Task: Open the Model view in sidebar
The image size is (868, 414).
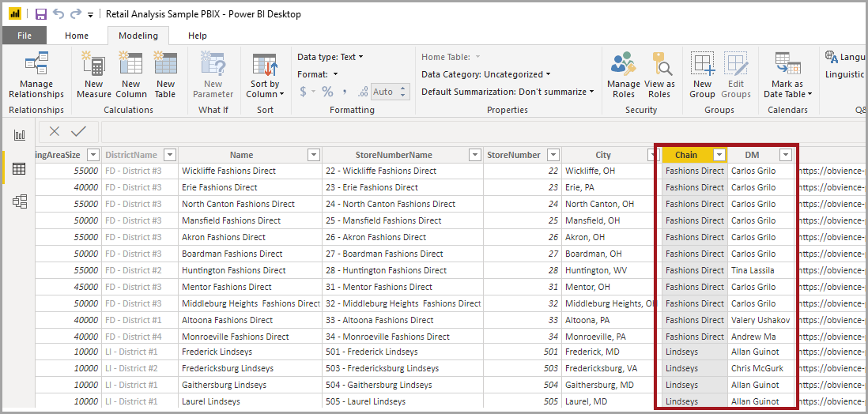Action: click(19, 201)
